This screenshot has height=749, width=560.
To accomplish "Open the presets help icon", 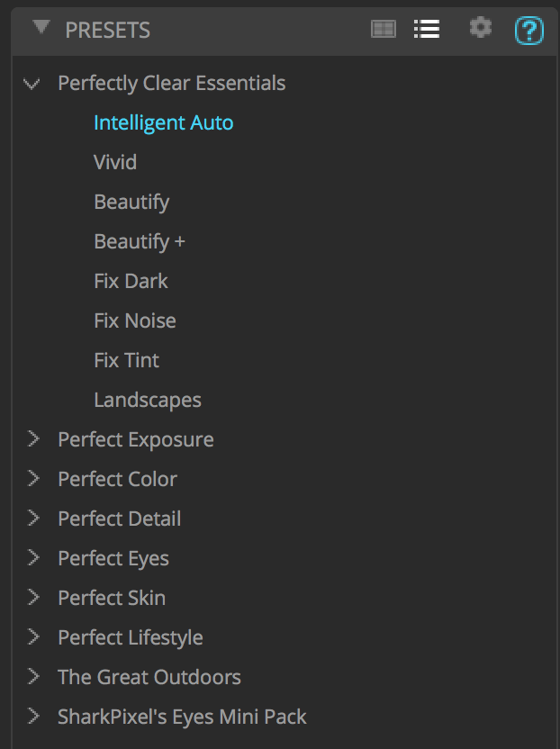I will coord(528,31).
